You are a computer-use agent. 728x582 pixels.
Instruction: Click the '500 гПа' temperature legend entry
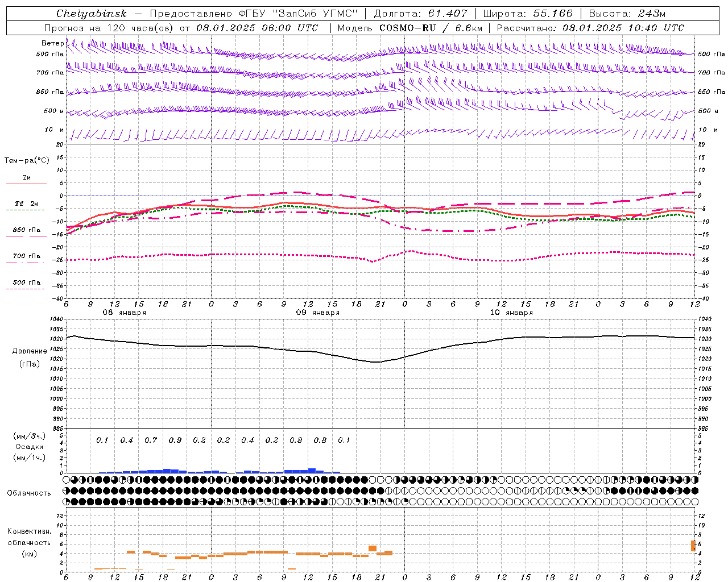[26, 282]
